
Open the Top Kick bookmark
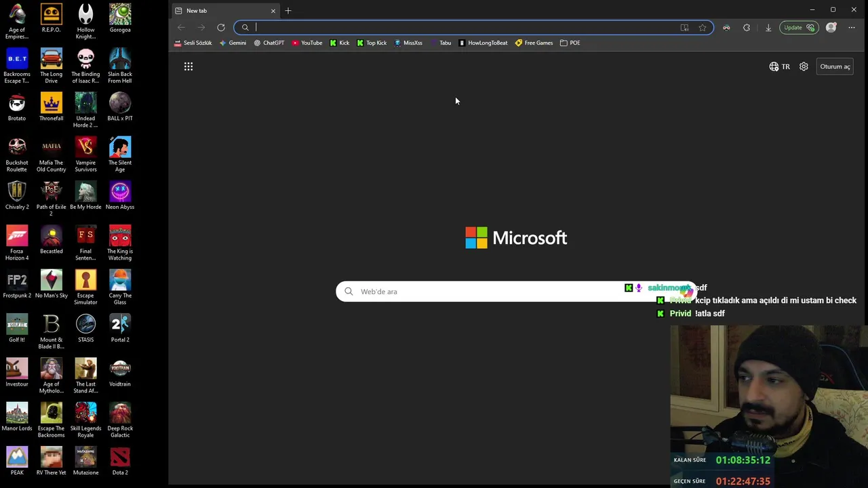click(372, 43)
